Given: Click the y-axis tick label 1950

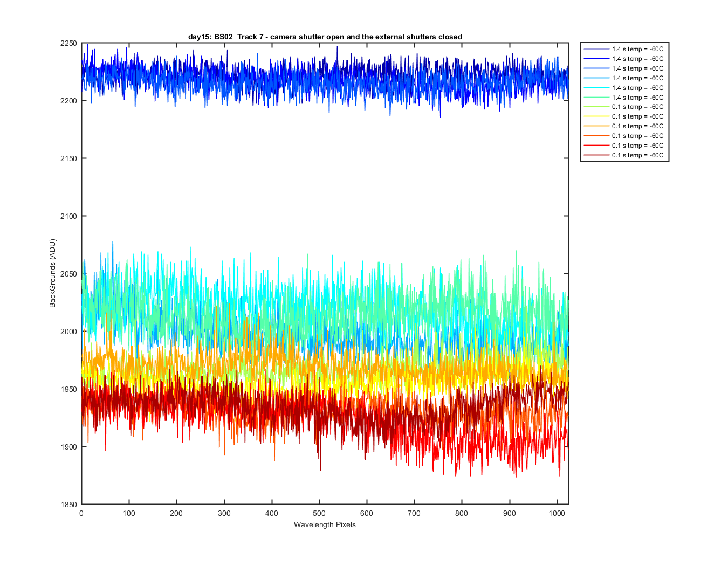Looking at the screenshot, I should pyautogui.click(x=68, y=389).
